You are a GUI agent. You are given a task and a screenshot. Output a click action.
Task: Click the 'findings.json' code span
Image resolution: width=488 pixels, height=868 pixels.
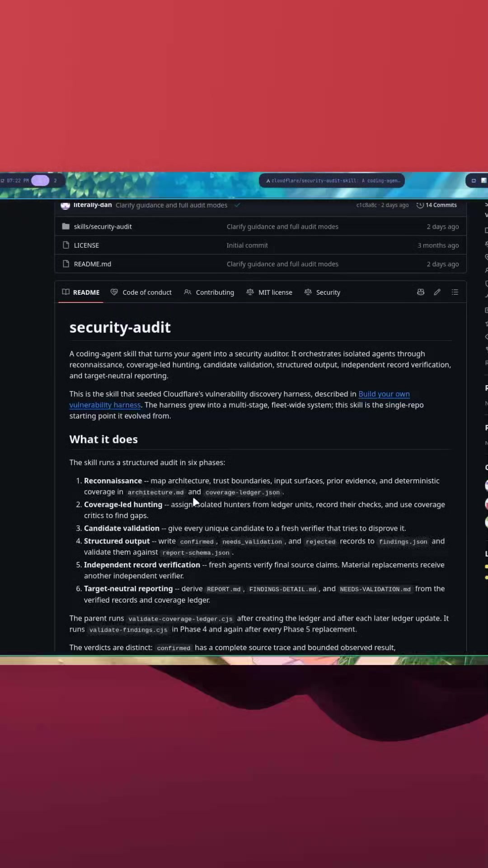pyautogui.click(x=403, y=542)
